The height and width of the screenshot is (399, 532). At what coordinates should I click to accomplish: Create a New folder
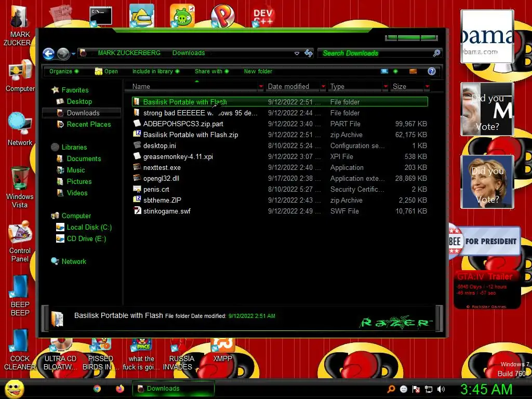pyautogui.click(x=258, y=71)
